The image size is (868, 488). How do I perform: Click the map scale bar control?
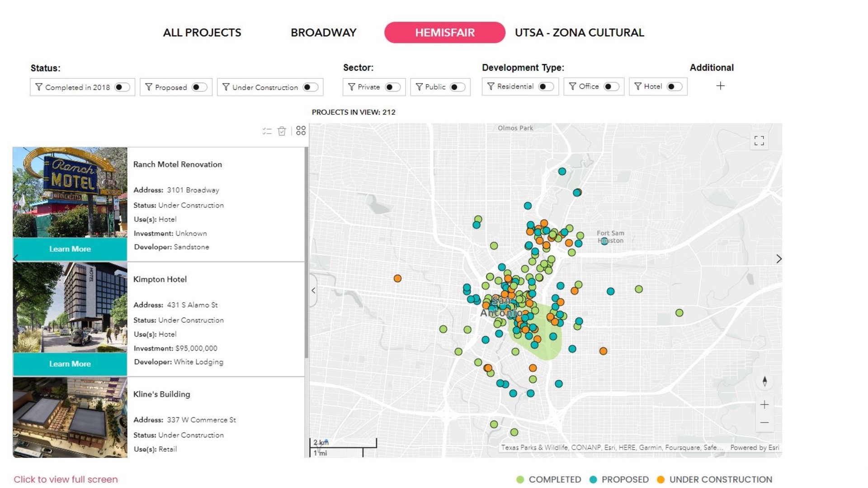344,445
